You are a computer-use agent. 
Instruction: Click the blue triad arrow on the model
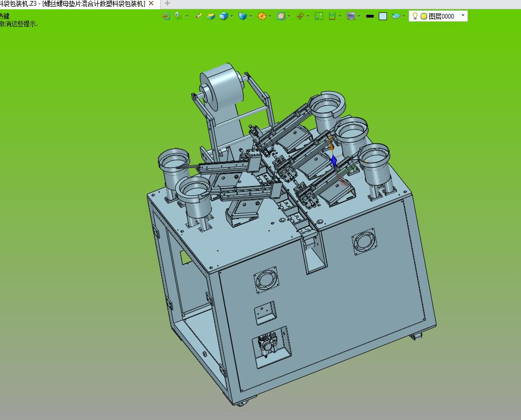[x=334, y=161]
